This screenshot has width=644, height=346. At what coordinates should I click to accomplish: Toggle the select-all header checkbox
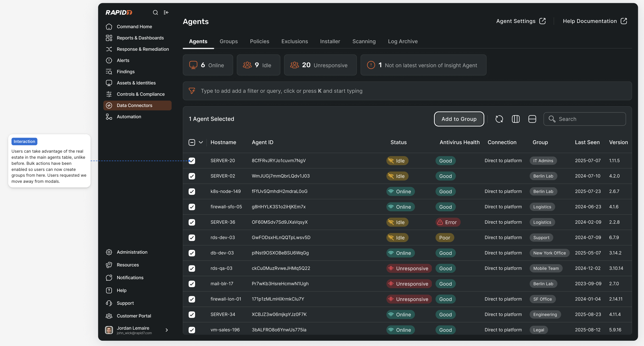[x=192, y=142]
